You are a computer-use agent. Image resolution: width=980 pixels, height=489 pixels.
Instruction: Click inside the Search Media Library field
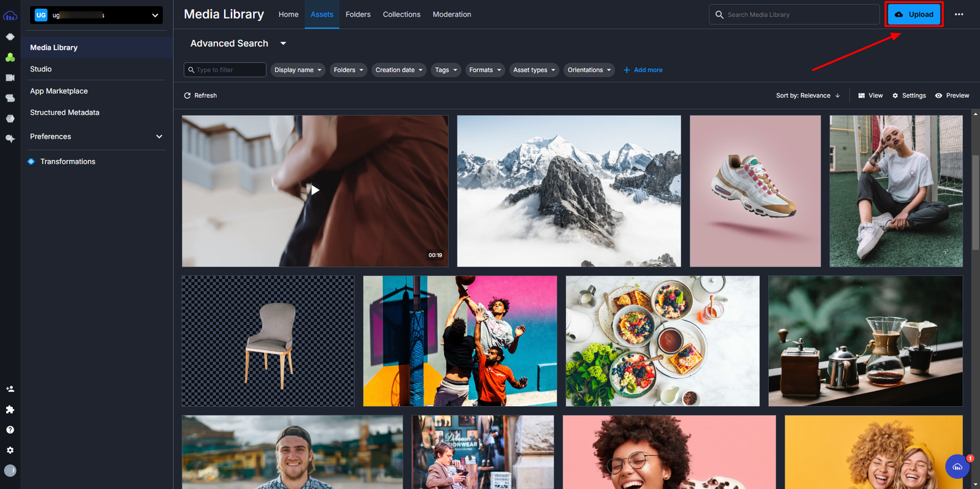(794, 15)
